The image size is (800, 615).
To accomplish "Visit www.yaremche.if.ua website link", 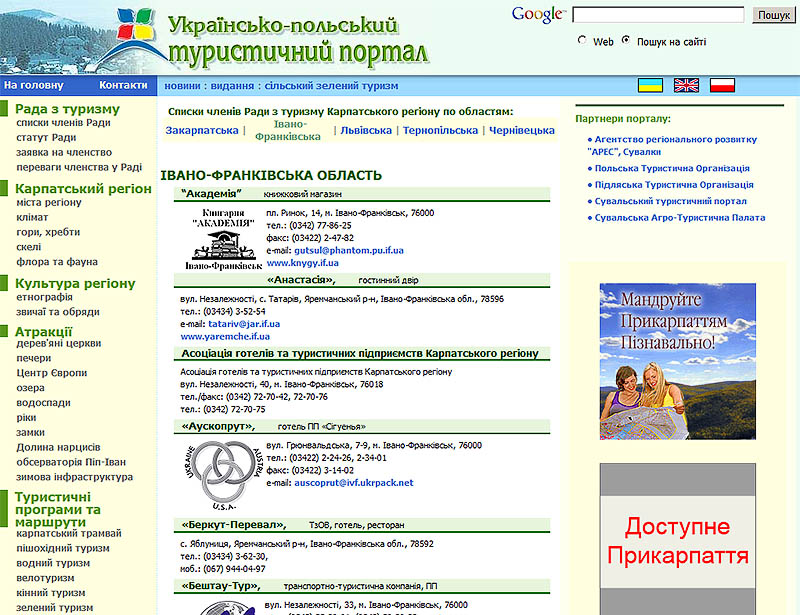I will (225, 336).
